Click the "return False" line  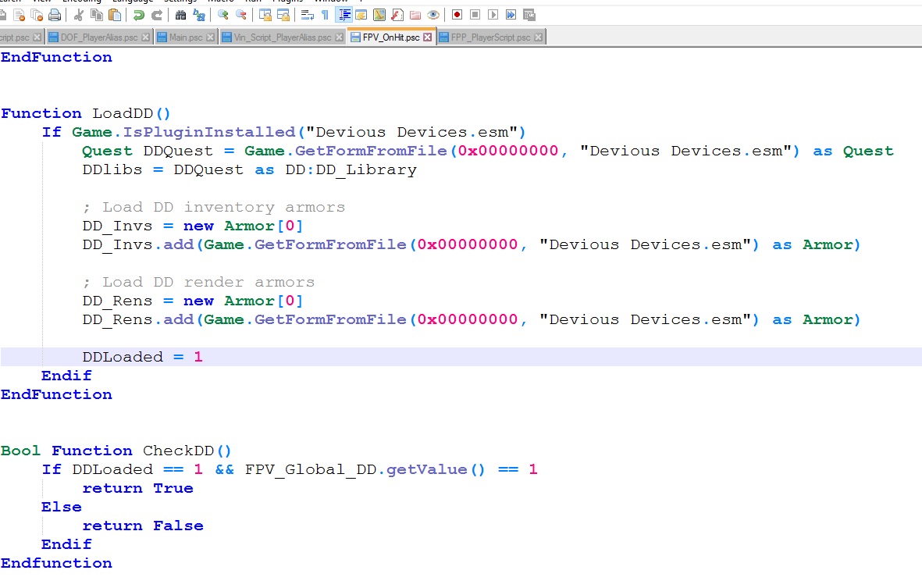tap(143, 526)
